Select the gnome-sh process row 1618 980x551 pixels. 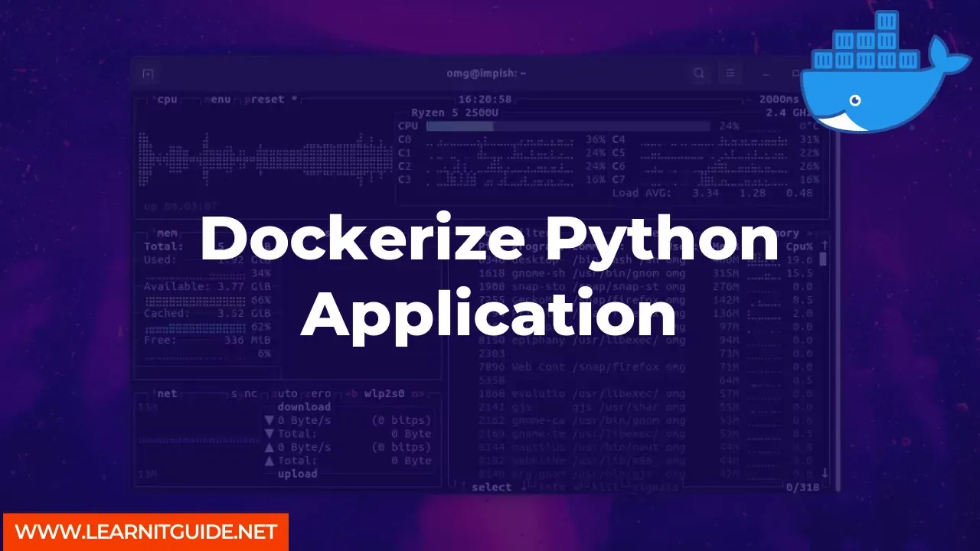click(x=645, y=273)
